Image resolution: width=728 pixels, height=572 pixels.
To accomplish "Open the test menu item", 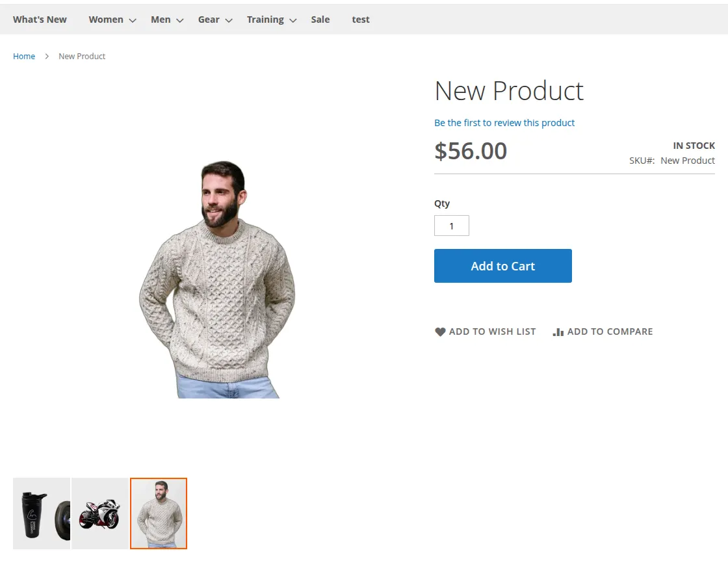I will pos(360,19).
